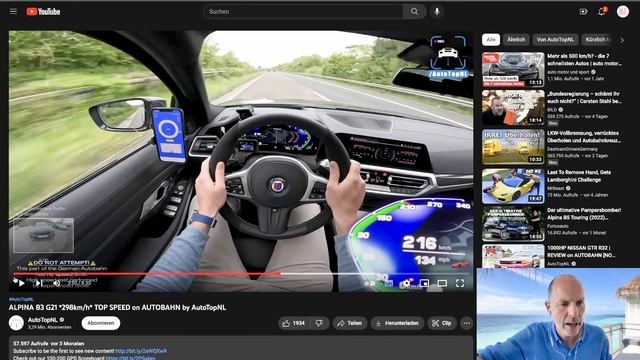The width and height of the screenshot is (640, 360).
Task: Open the 100-200 GPS Scoreboard link
Action: 131,358
